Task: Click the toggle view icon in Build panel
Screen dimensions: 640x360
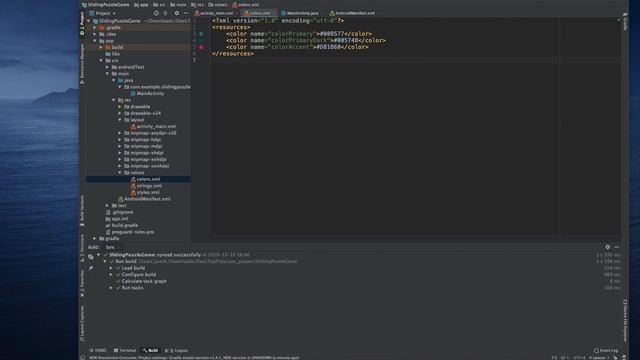Action: 91,257
